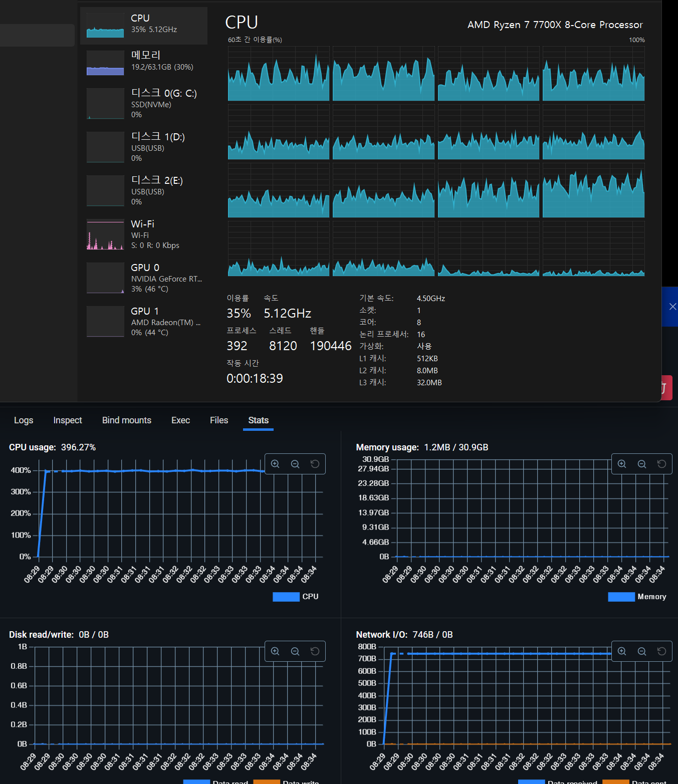The image size is (678, 784).
Task: Select CPU in Task Manager sidebar
Action: tap(144, 26)
